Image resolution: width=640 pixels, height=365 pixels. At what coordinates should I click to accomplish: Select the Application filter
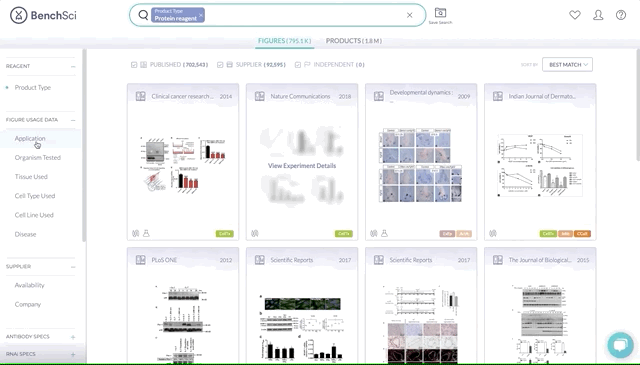pyautogui.click(x=30, y=138)
